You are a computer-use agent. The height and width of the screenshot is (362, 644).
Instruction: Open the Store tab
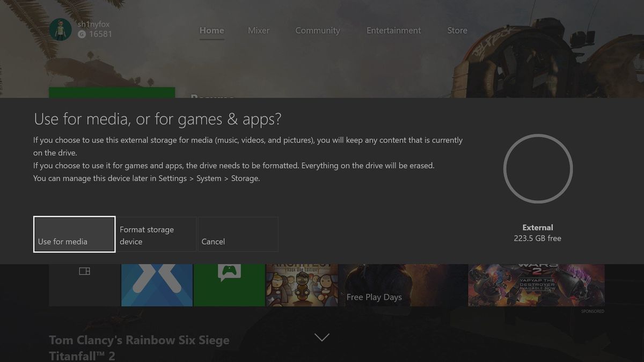point(457,31)
